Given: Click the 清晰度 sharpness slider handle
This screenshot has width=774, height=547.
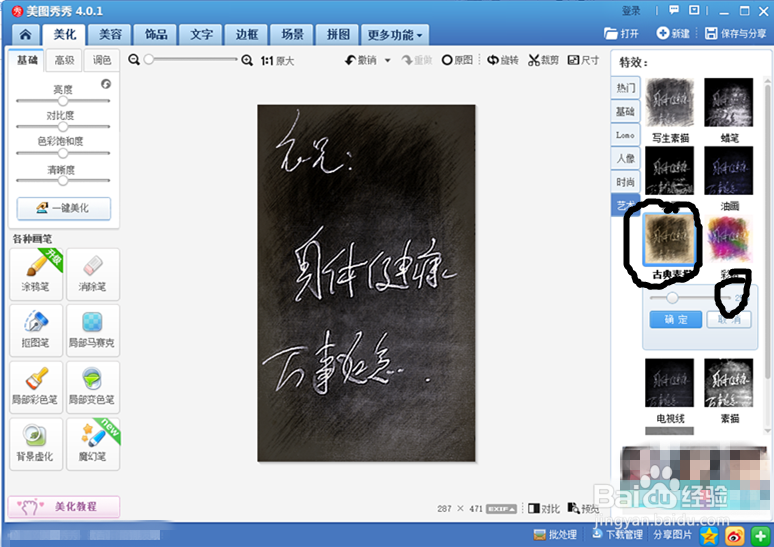Looking at the screenshot, I should click(63, 180).
